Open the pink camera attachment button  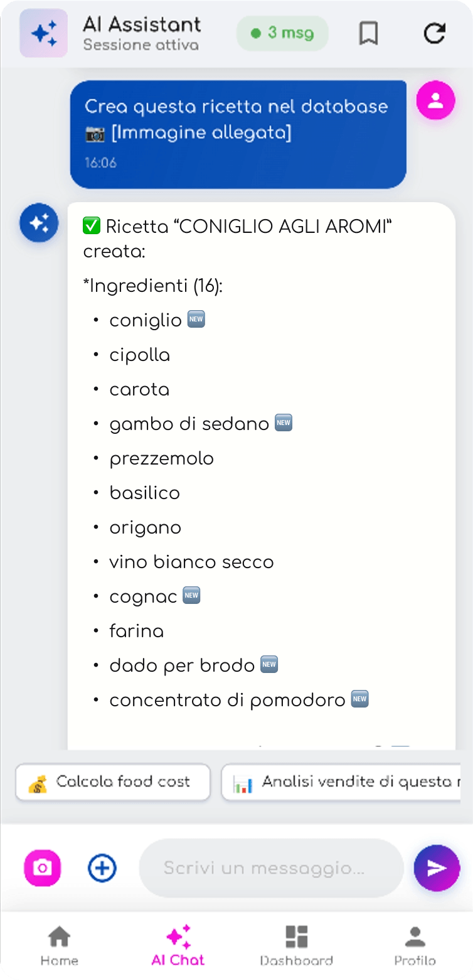click(43, 868)
